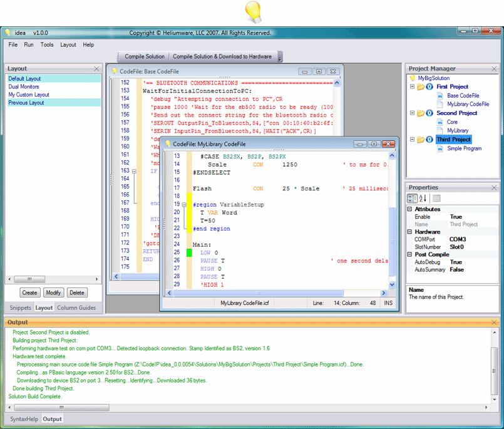Click the Simple Program file icon

coord(440,148)
